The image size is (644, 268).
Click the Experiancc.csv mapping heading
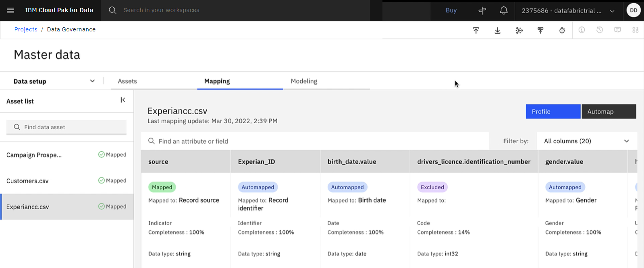point(177,111)
